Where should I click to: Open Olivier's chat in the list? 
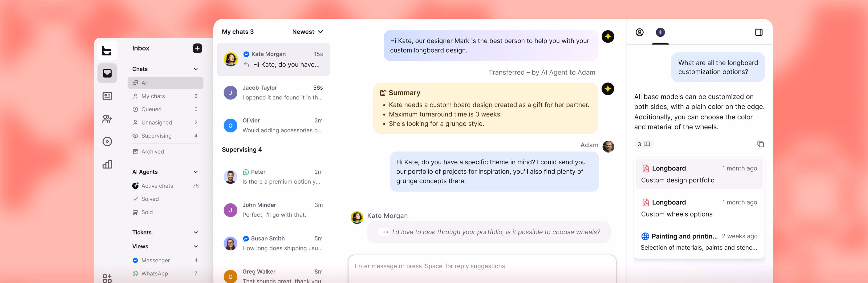tap(273, 125)
